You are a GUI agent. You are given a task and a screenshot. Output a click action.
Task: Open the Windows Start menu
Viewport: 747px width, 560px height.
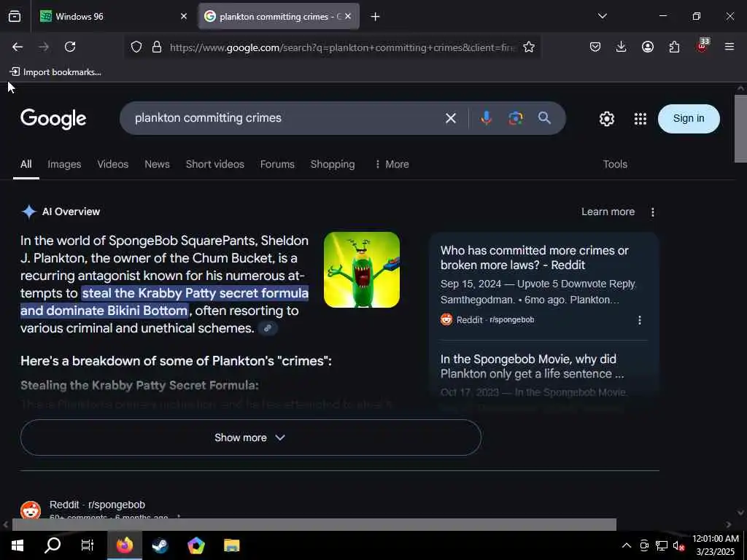(x=18, y=545)
